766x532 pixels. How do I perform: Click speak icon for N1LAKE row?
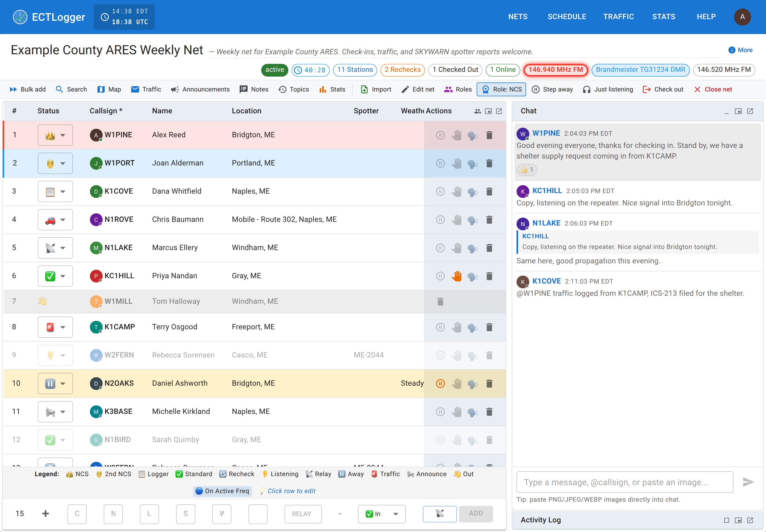point(473,248)
